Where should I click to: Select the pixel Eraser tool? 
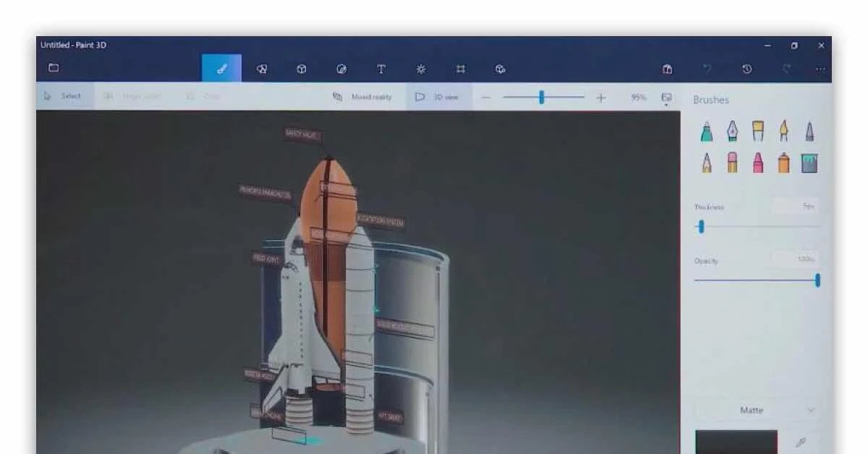(732, 162)
